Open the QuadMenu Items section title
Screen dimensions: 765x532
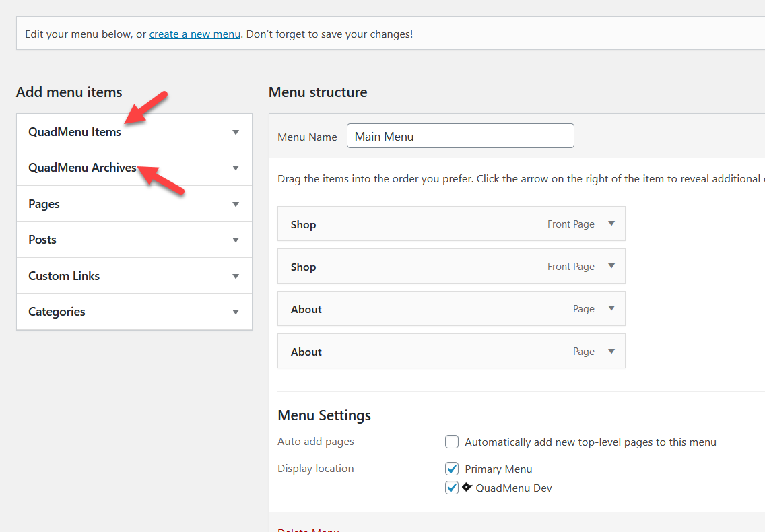coord(75,132)
